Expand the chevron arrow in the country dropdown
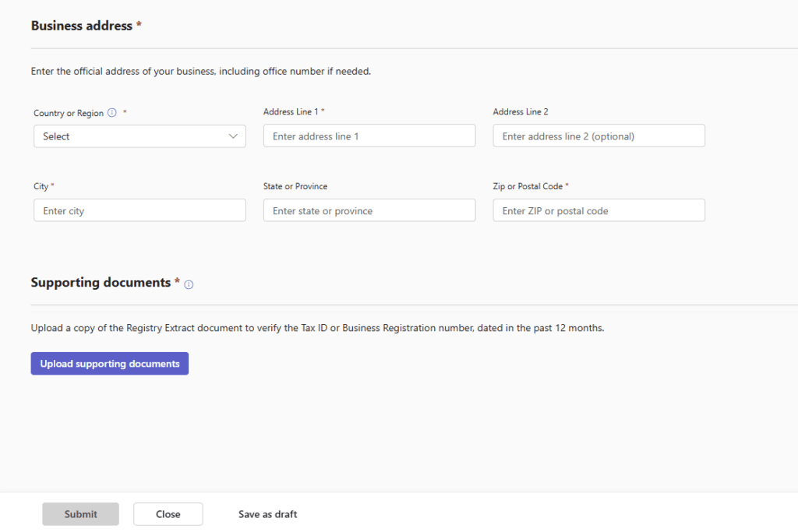This screenshot has width=798, height=532. (x=233, y=136)
